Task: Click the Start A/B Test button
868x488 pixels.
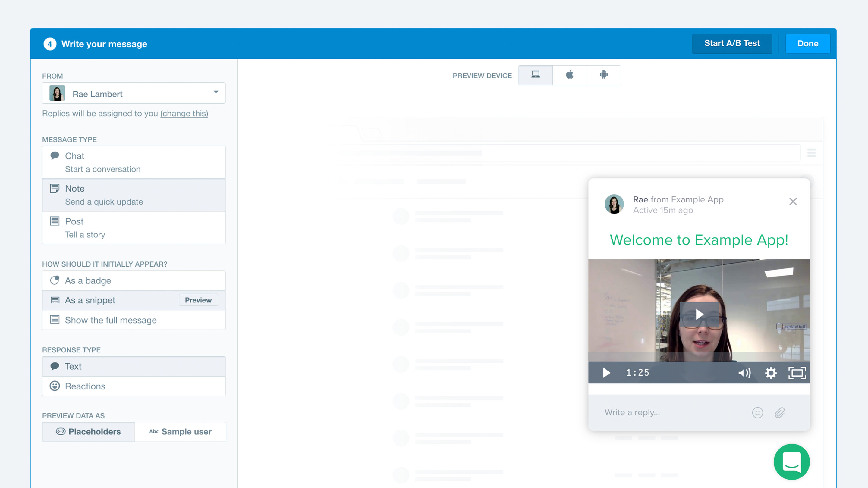Action: click(x=732, y=43)
